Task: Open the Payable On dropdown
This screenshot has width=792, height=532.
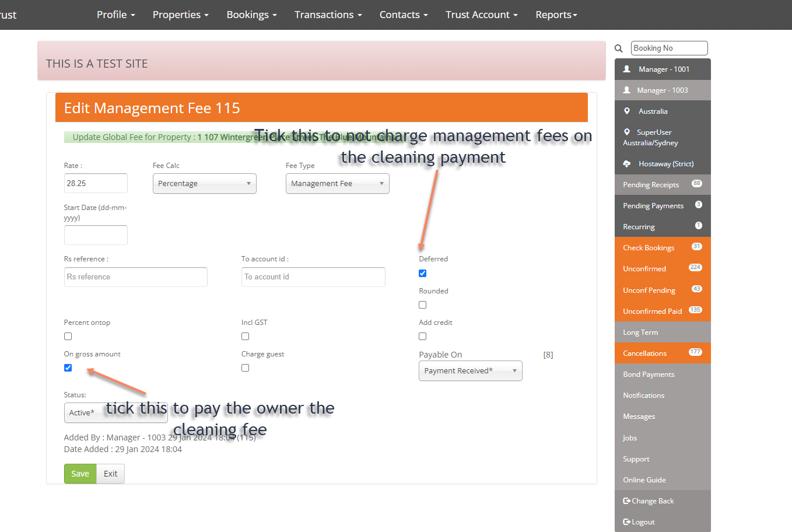Action: click(470, 371)
